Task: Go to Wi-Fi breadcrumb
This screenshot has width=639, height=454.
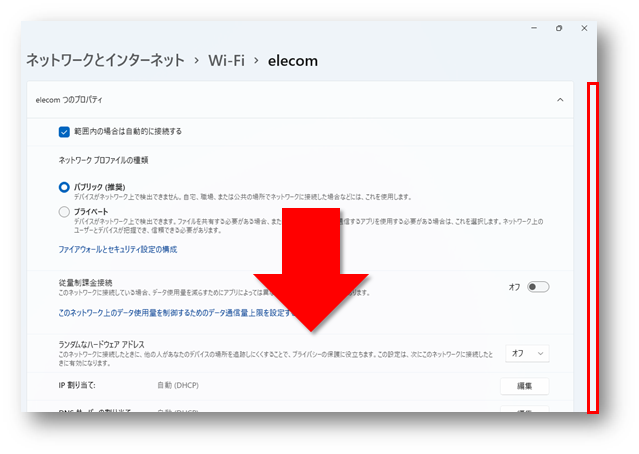Action: (226, 61)
